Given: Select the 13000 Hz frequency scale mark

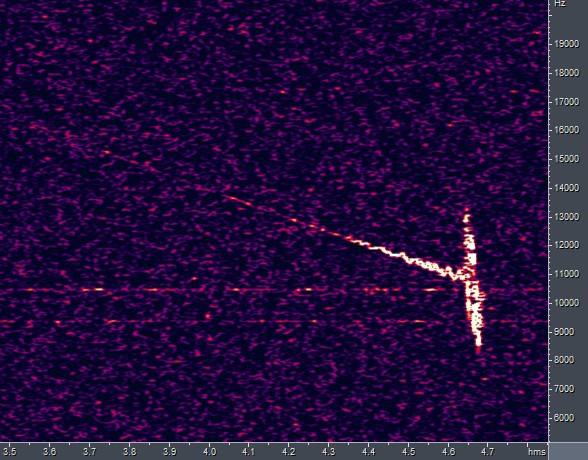Looking at the screenshot, I should (x=567, y=217).
